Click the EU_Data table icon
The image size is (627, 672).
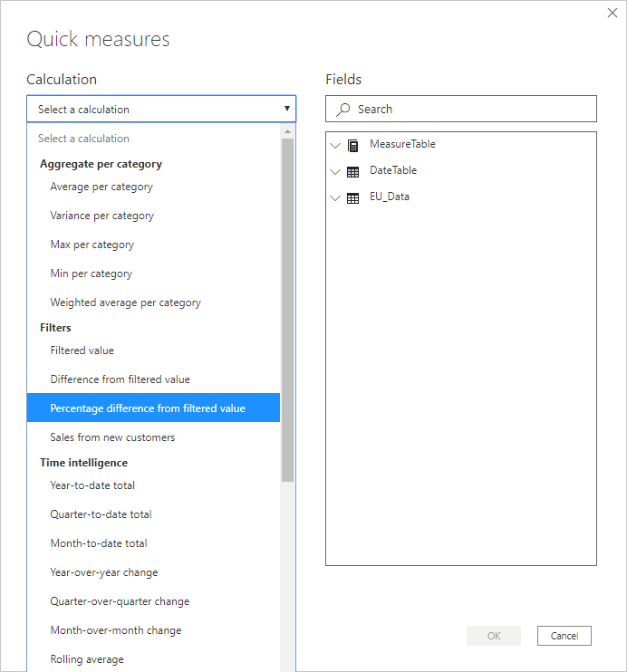click(x=353, y=198)
